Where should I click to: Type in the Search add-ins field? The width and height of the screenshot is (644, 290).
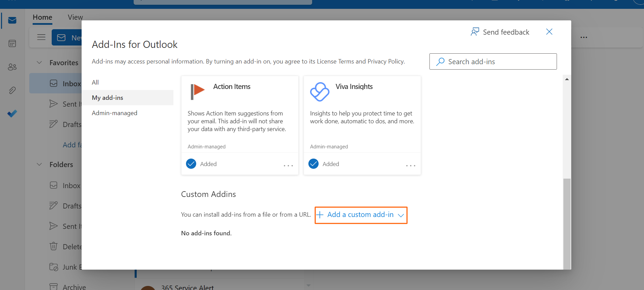[493, 61]
